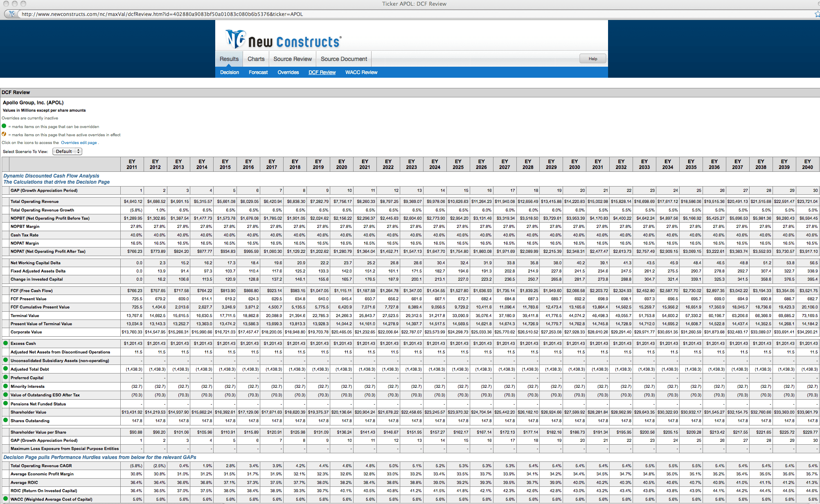Viewport: 820px width, 504px height.
Task: Click Dynamic Discounted Cash Flow Analysis heading
Action: [51, 176]
